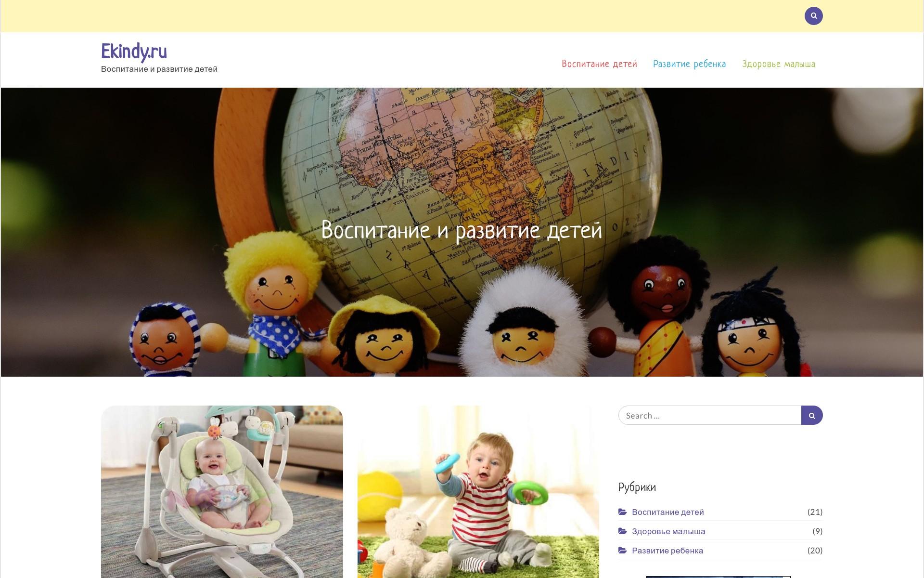Screen dimensions: 924x578
Task: Open the Здоровье малыша category link in Рубрики
Action: click(x=668, y=531)
